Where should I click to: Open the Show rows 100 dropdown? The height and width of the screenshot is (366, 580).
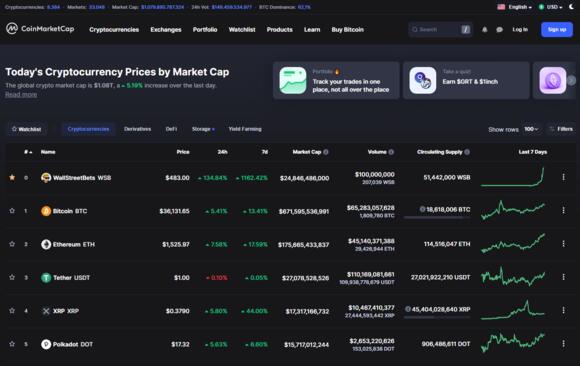531,129
